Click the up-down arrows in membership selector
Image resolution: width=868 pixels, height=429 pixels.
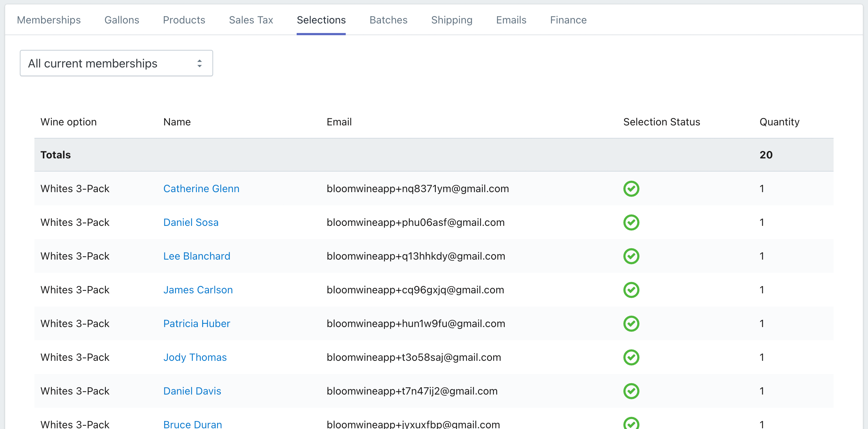point(200,63)
